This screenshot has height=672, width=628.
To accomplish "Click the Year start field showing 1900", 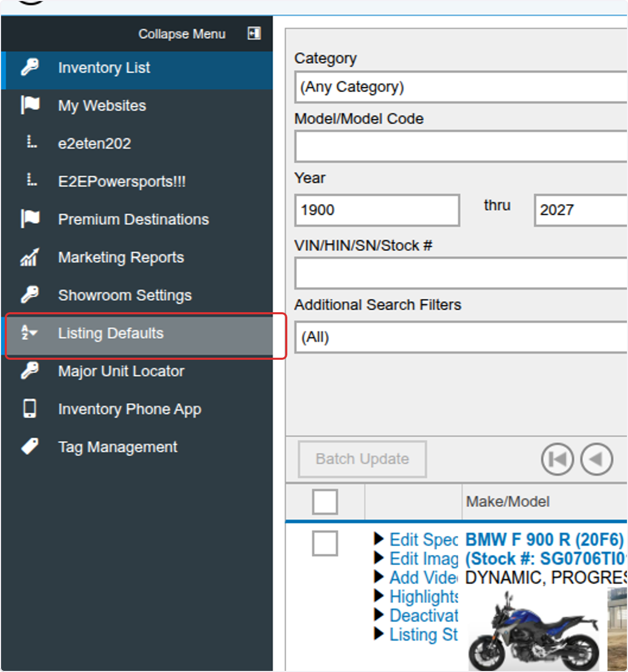I will pyautogui.click(x=377, y=210).
